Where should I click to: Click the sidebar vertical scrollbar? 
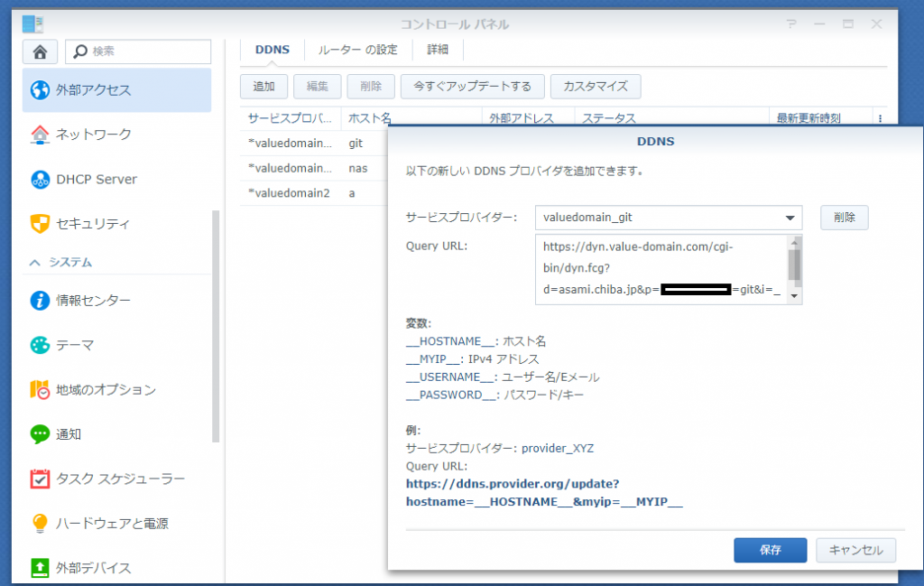point(216,326)
